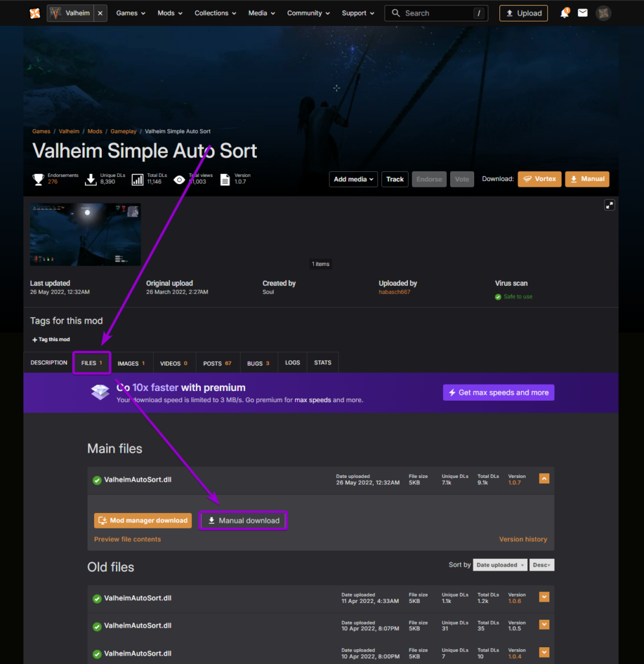Open the Add media dropdown

(353, 179)
